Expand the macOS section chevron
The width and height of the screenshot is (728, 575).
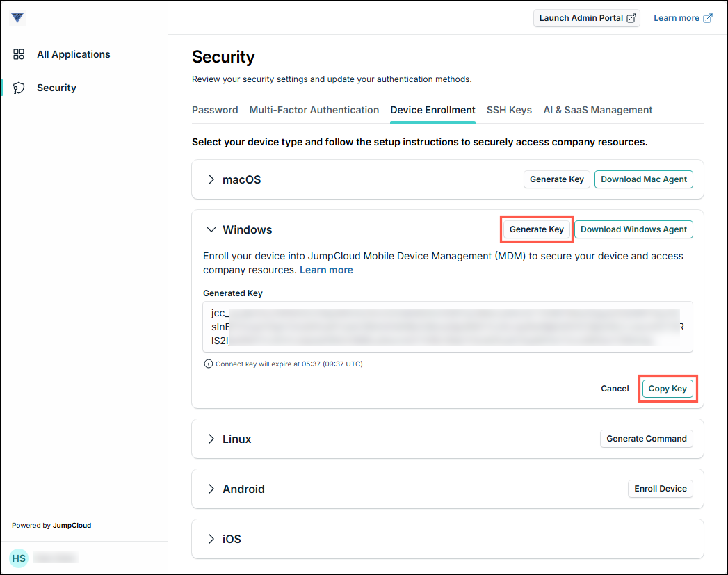coord(211,179)
